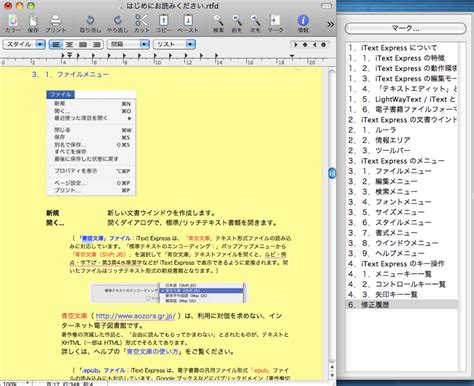
Task: Set centered text alignment
Action: 69,44
